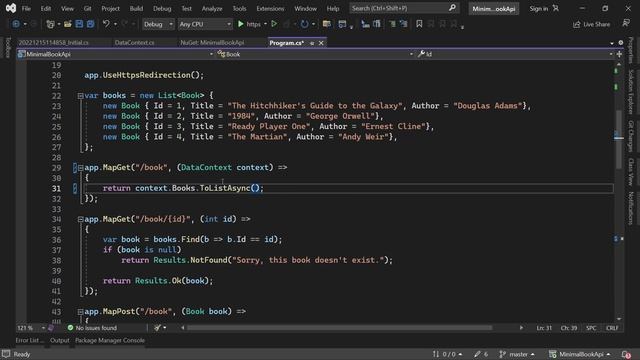Open the File menu
The height and width of the screenshot is (360, 640).
coord(26,9)
